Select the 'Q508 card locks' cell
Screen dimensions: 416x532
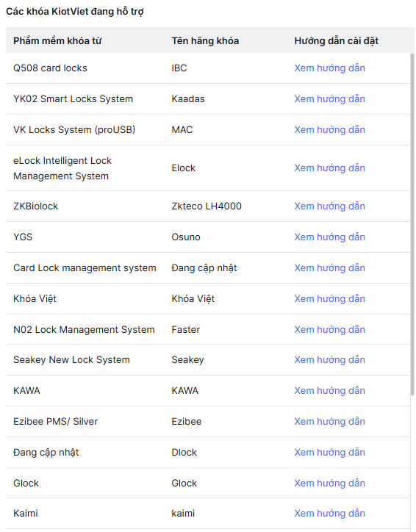[x=50, y=68]
